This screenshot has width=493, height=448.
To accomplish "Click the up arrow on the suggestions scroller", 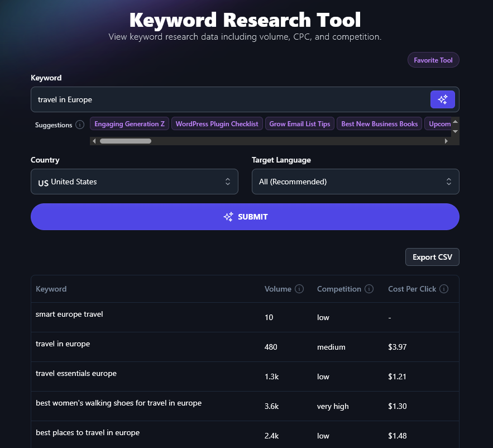I will pos(454,123).
